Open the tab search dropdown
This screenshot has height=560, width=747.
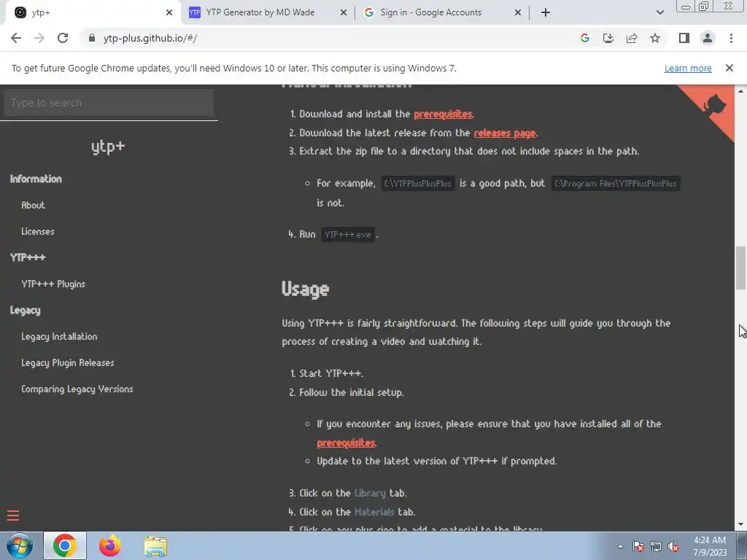point(659,13)
